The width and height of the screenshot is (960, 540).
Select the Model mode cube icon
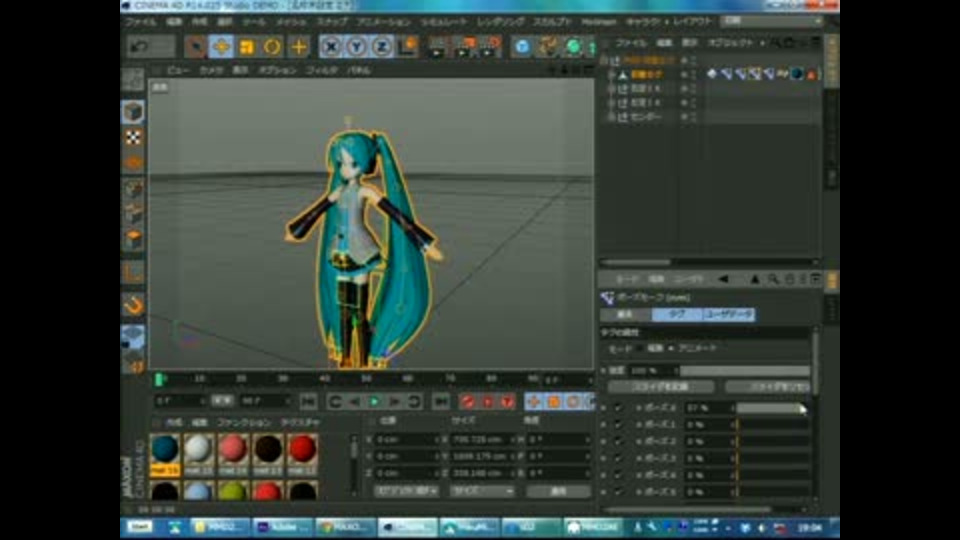133,112
